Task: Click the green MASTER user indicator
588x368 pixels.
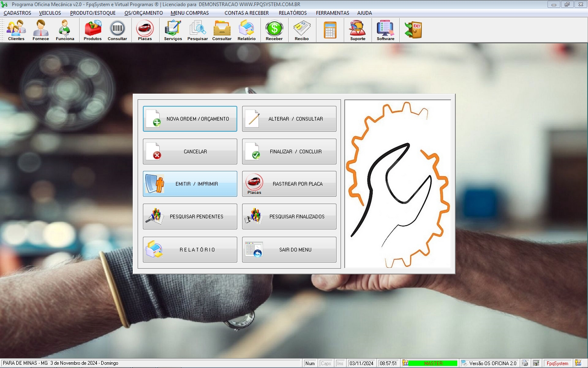Action: (433, 363)
